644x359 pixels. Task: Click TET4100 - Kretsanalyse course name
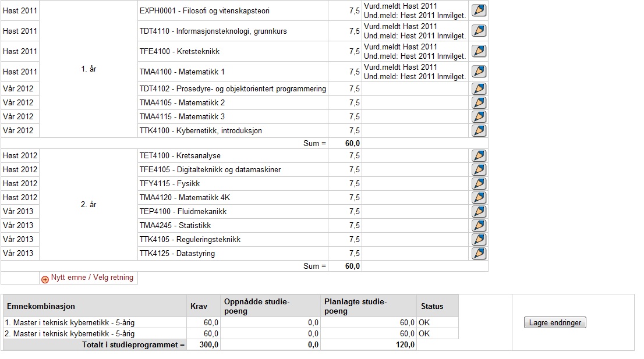(180, 156)
